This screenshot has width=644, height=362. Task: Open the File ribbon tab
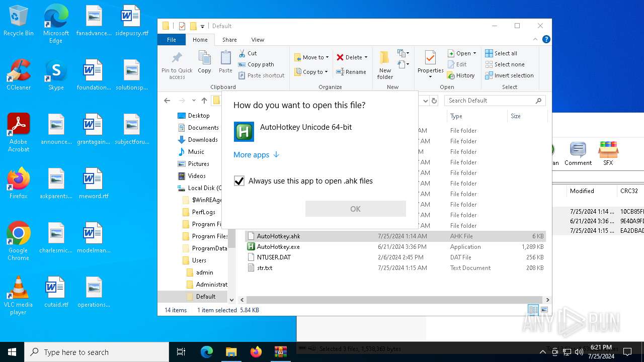(172, 40)
